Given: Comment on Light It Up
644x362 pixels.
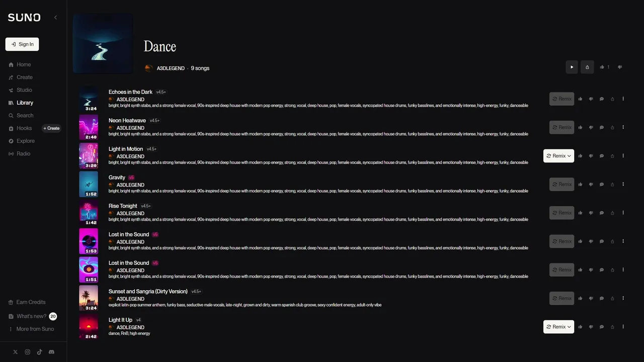Looking at the screenshot, I should click(602, 327).
